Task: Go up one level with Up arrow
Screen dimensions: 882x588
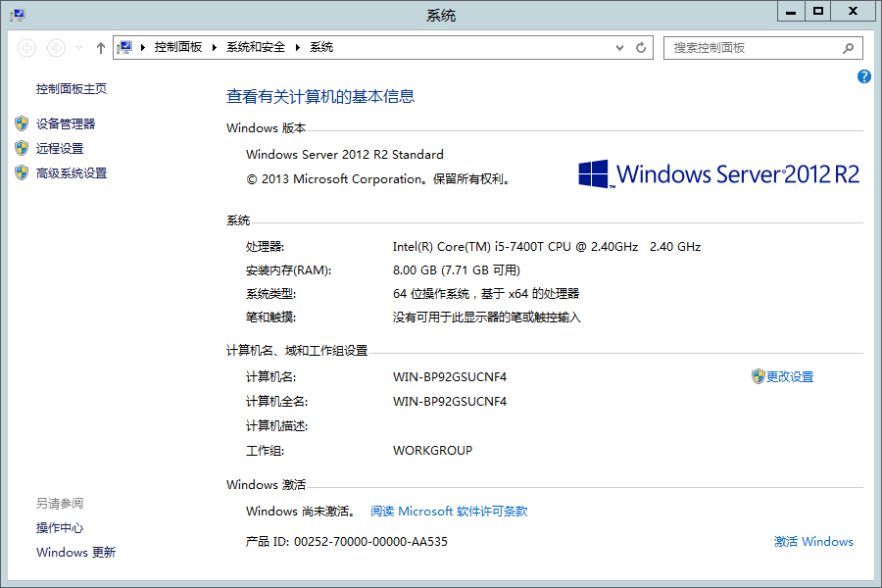Action: point(101,48)
